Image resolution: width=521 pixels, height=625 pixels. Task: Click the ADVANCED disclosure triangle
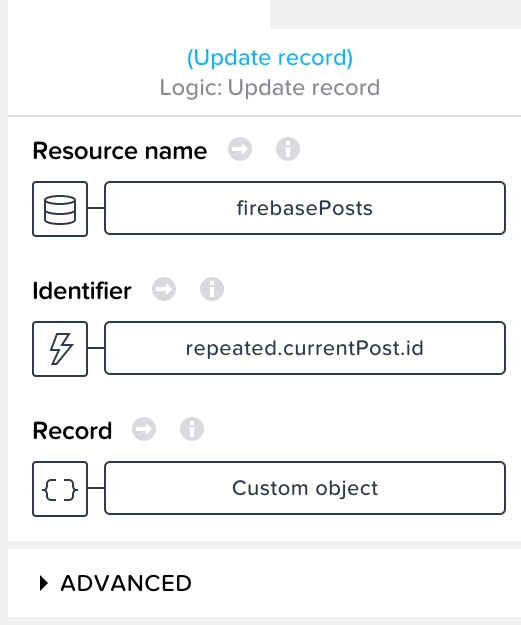43,583
